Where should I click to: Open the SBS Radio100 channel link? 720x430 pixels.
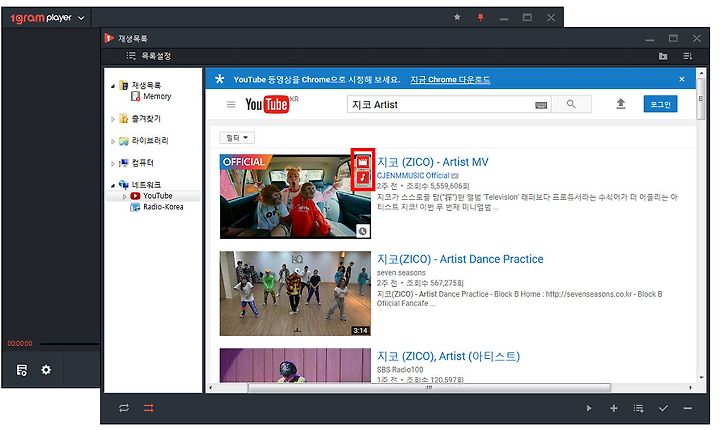(400, 369)
